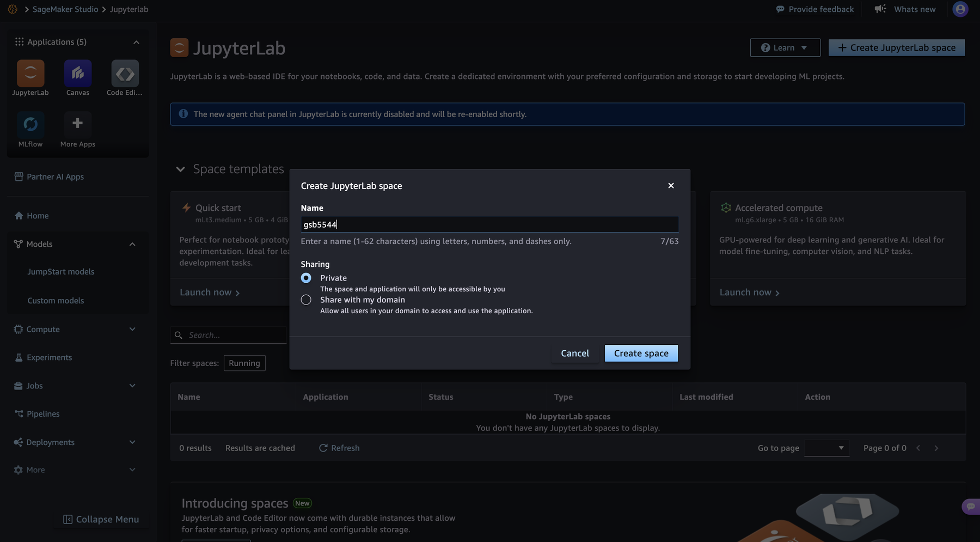The width and height of the screenshot is (980, 542).
Task: Go to next page arrow
Action: click(936, 448)
